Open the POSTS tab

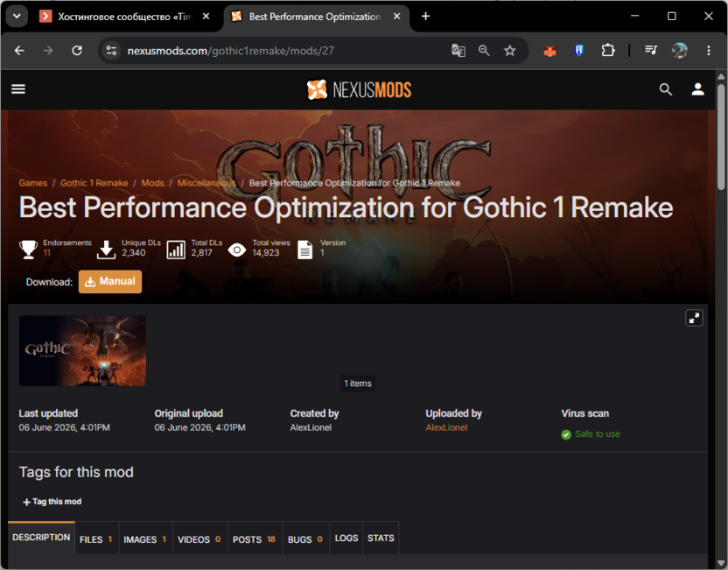(255, 538)
